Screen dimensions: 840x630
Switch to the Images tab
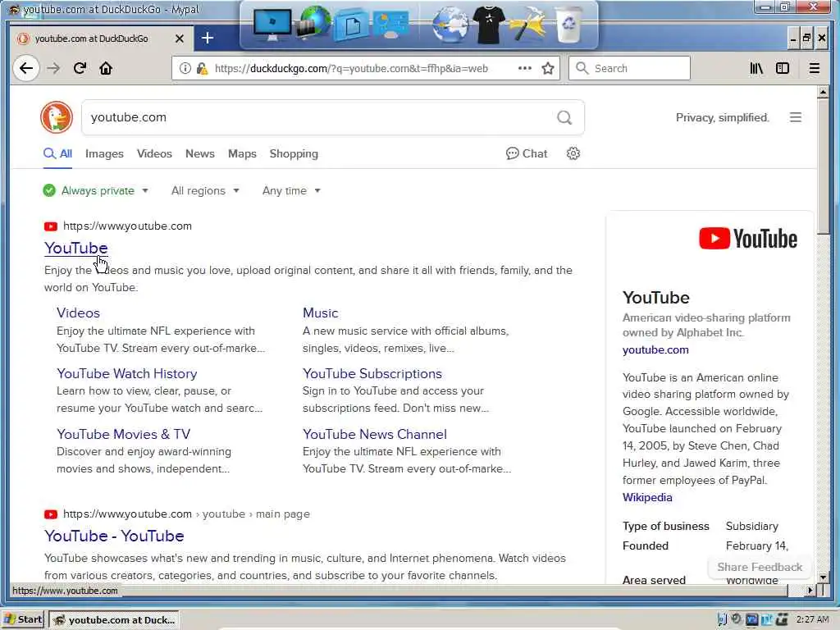click(x=104, y=153)
